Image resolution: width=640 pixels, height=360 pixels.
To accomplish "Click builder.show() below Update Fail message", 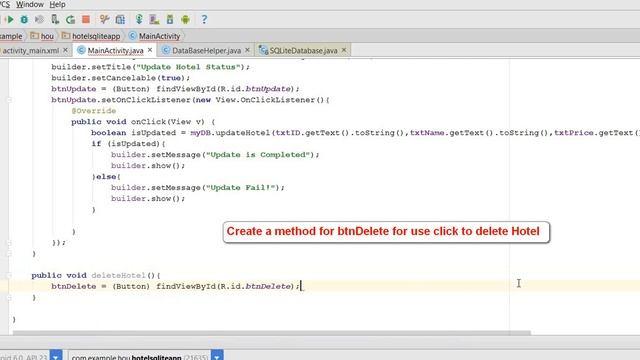I will pyautogui.click(x=148, y=199).
